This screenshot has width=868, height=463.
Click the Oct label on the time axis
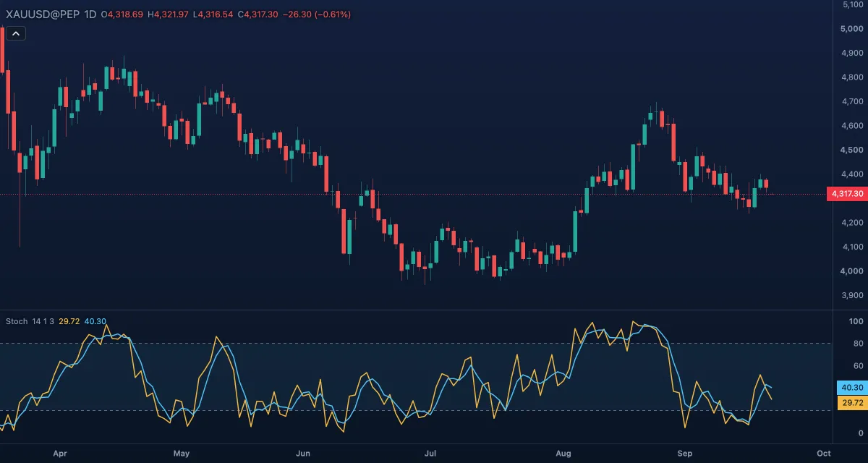pos(823,454)
